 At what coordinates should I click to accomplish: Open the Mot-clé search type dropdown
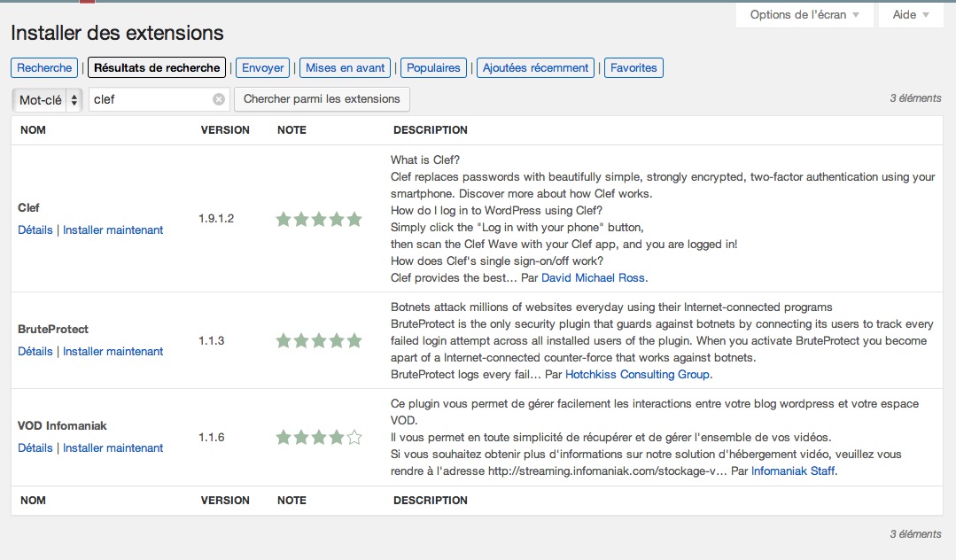48,100
